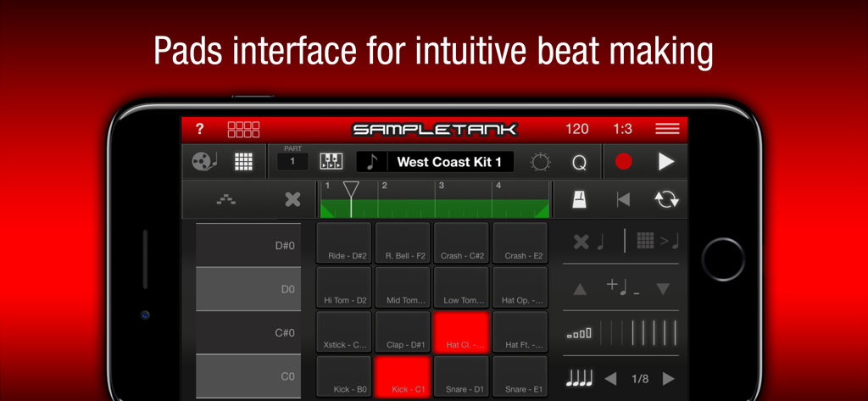Tap the red Hat Cl. pad
This screenshot has width=868, height=401.
pos(461,331)
